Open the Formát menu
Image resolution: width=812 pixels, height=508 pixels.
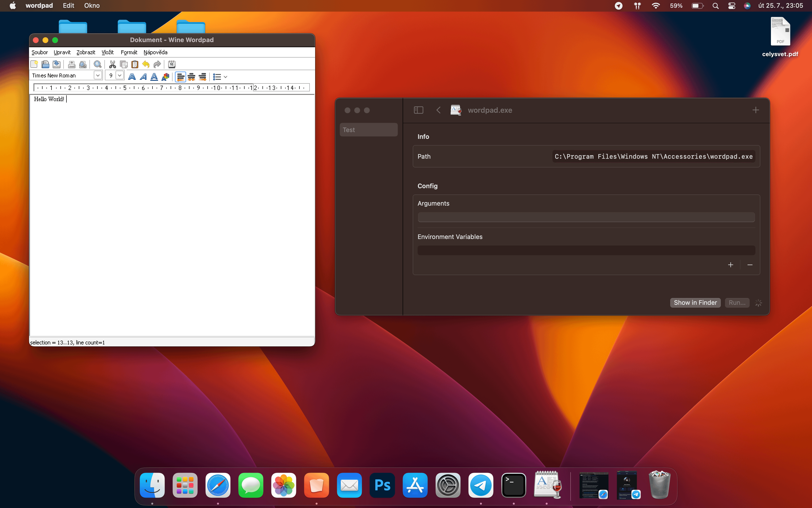coord(129,52)
